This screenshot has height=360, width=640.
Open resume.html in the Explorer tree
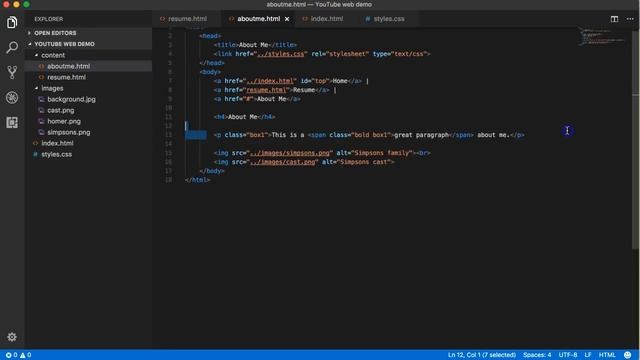(66, 77)
